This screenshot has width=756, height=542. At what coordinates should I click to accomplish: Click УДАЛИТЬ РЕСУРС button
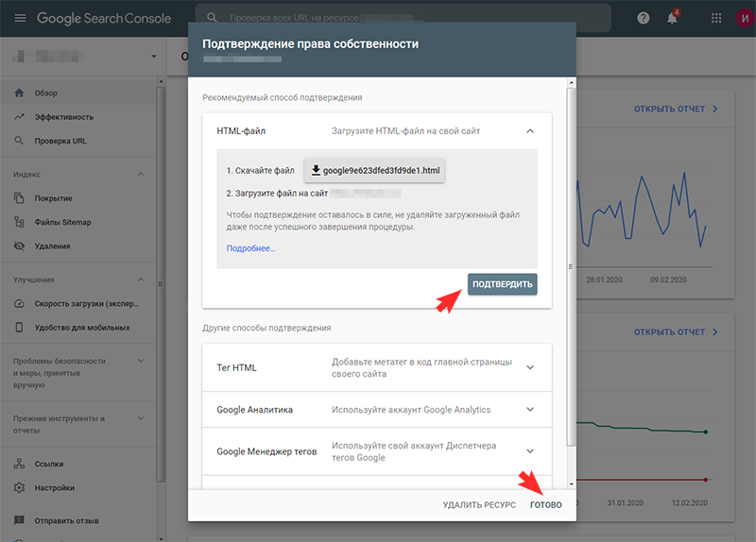click(479, 505)
